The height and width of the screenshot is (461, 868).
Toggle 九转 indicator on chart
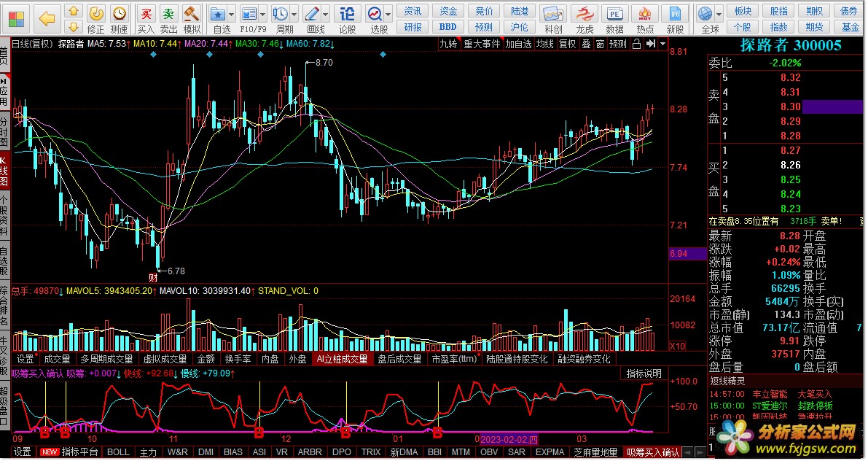coord(448,44)
